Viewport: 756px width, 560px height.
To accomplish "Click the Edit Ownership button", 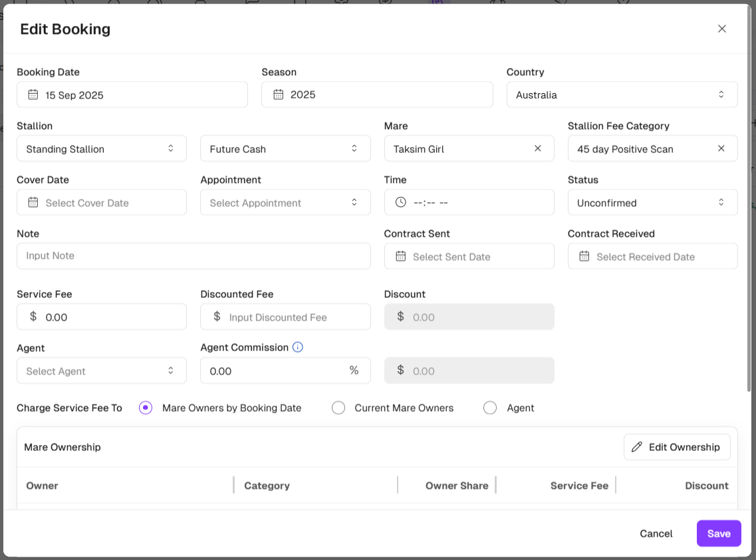I will [676, 447].
